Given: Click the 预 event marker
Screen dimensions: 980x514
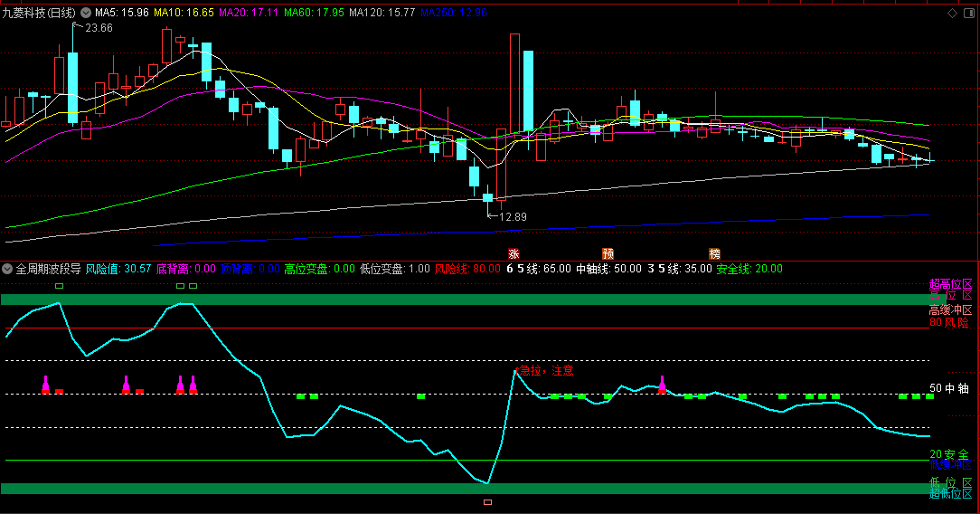Looking at the screenshot, I should click(x=608, y=253).
